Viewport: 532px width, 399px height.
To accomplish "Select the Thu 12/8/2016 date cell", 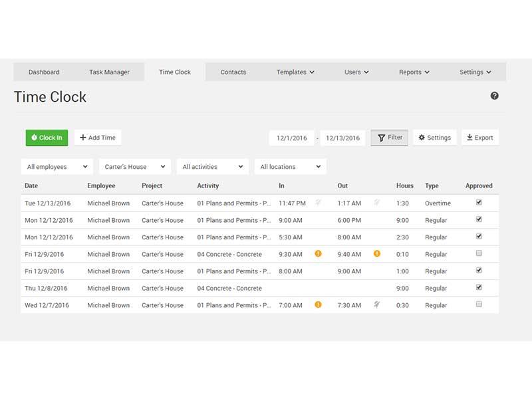I will tap(46, 288).
